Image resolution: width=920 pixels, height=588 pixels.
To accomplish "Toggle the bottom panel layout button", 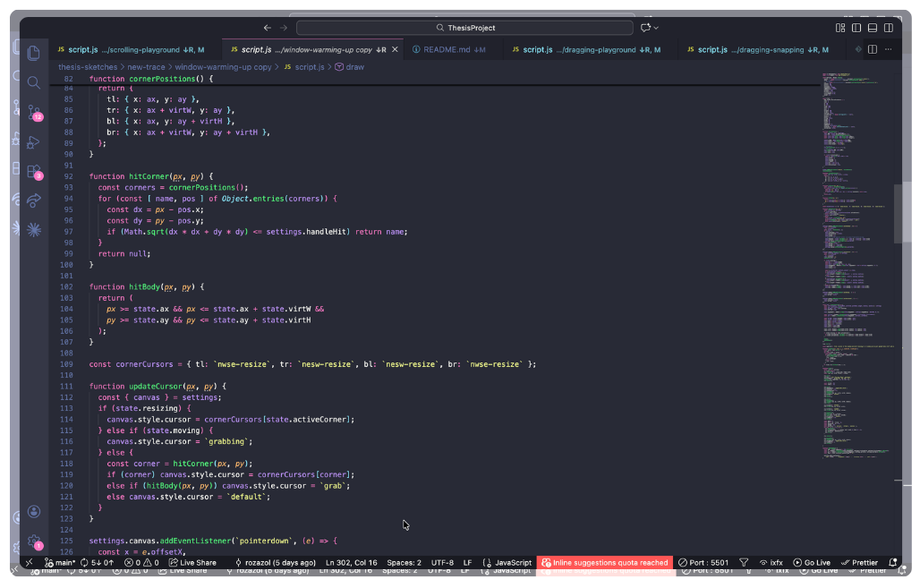I will 871,28.
